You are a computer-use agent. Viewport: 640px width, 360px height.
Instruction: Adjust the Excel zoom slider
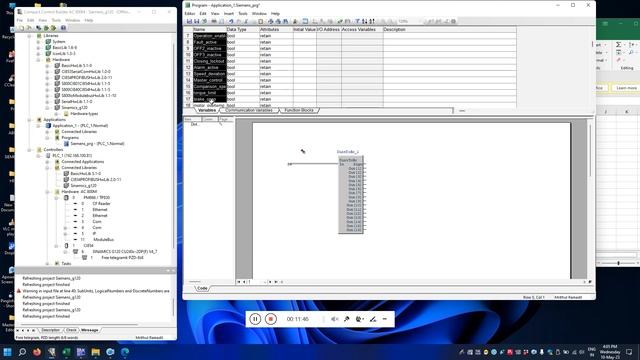[618, 263]
